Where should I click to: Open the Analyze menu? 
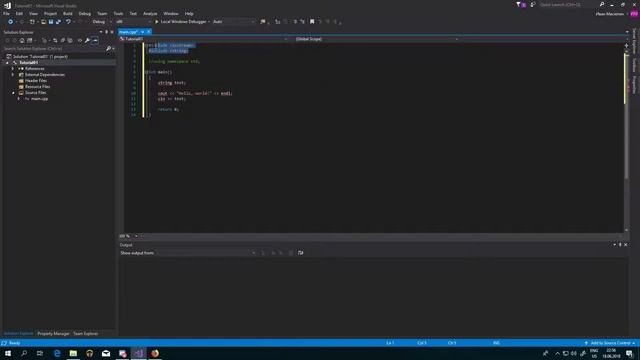point(150,13)
